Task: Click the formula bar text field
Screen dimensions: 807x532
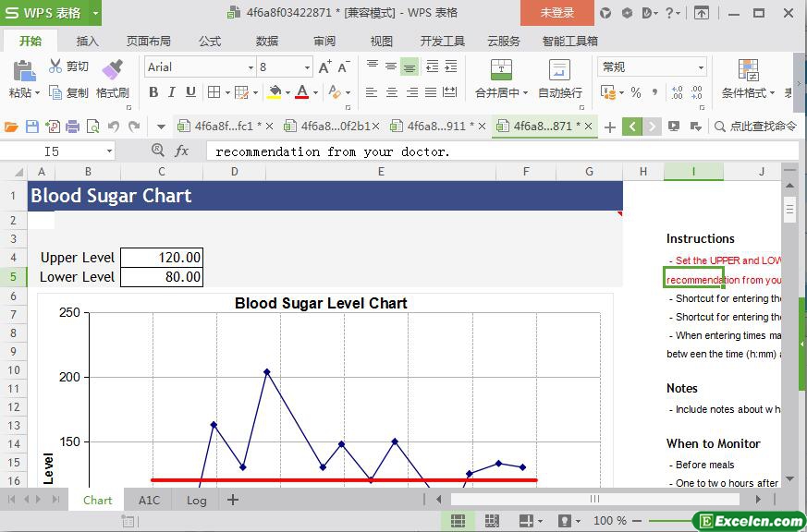Action: pyautogui.click(x=502, y=151)
